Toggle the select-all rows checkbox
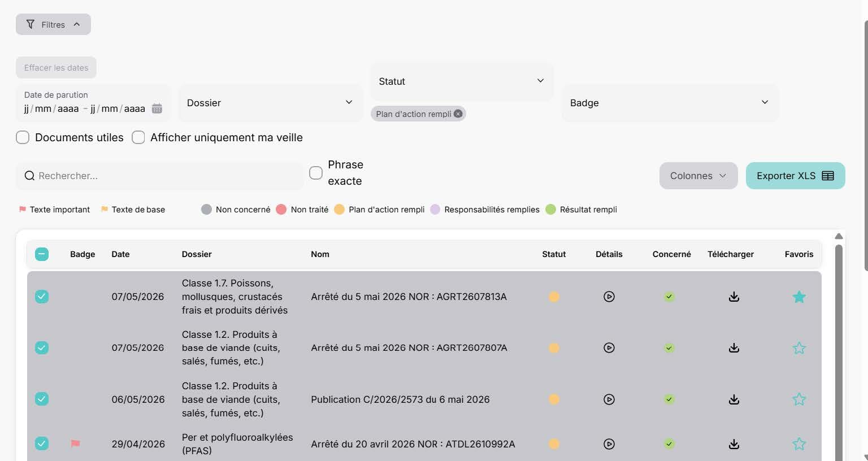Viewport: 868px width, 461px height. (42, 254)
